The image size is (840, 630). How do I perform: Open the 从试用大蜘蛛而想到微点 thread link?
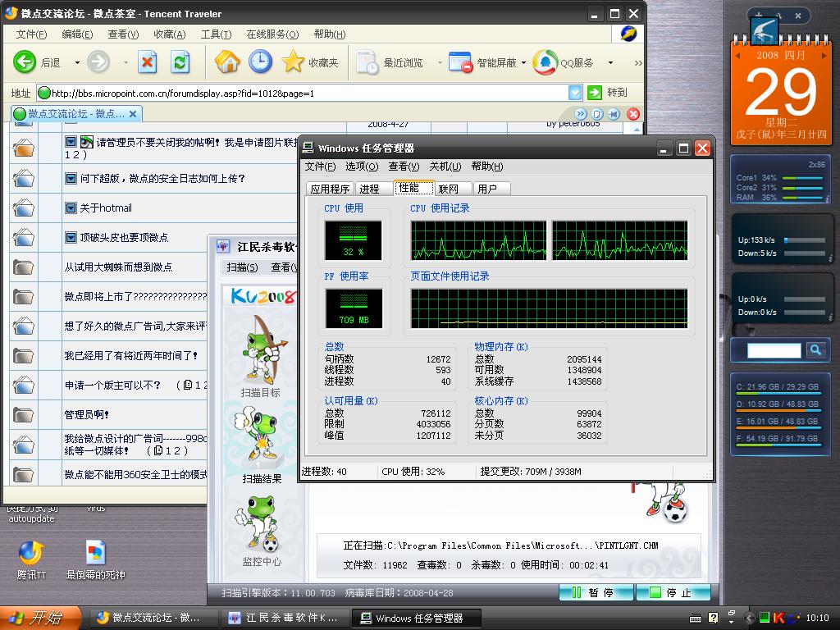[x=118, y=267]
